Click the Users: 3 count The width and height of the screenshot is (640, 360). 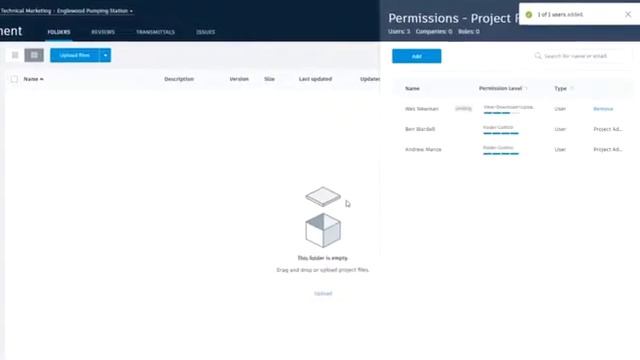[399, 31]
